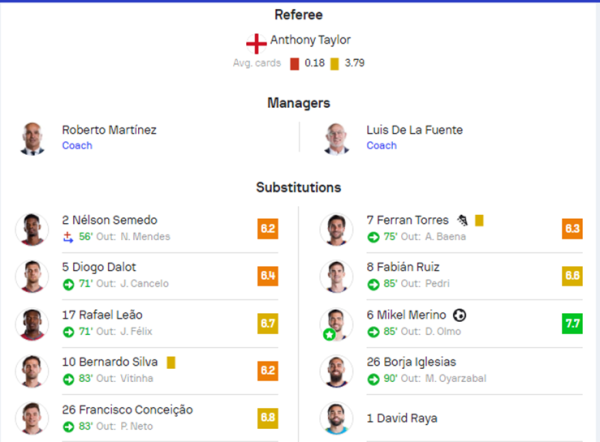
Task: Click the green substitution arrow for Diogo Dalot
Action: 68,284
